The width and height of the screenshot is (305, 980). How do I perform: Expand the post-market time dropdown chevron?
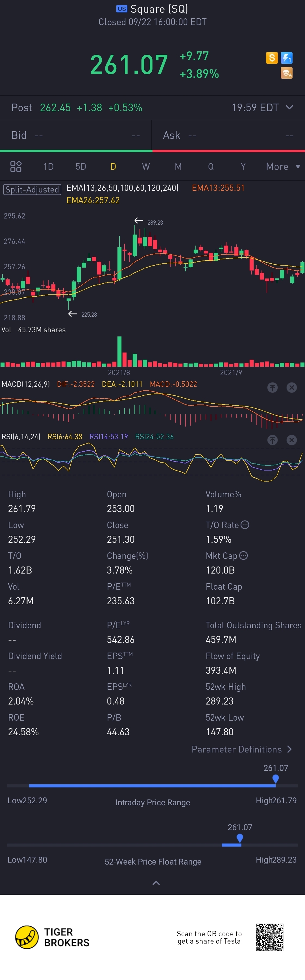(x=289, y=107)
